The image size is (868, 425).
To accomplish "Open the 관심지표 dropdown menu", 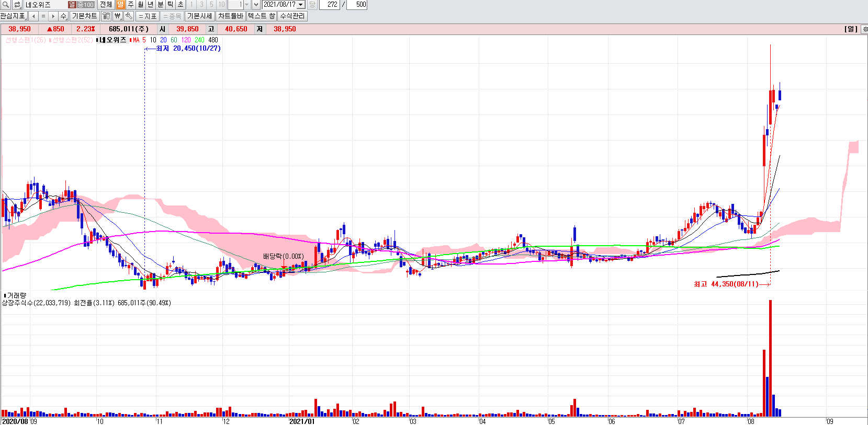I will point(13,16).
